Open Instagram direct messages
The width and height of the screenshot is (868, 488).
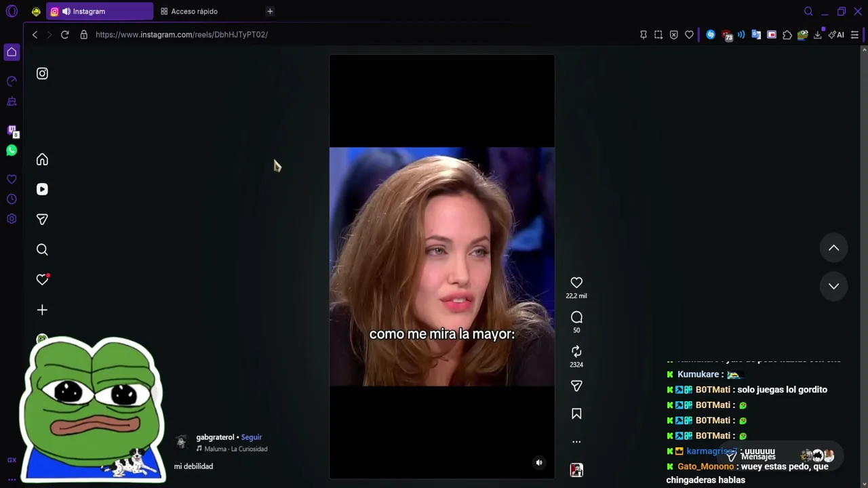coord(42,220)
